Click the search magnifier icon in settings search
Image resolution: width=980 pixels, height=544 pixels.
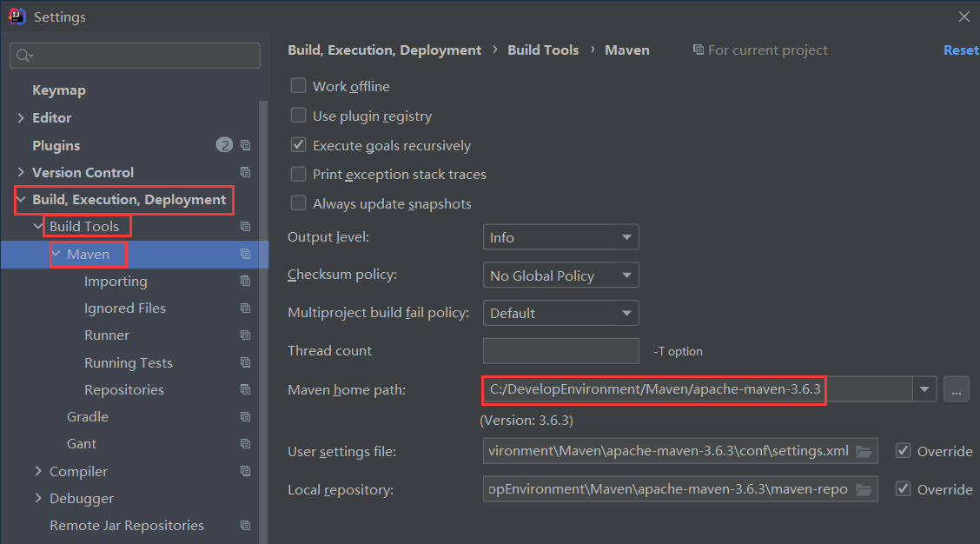(x=24, y=56)
